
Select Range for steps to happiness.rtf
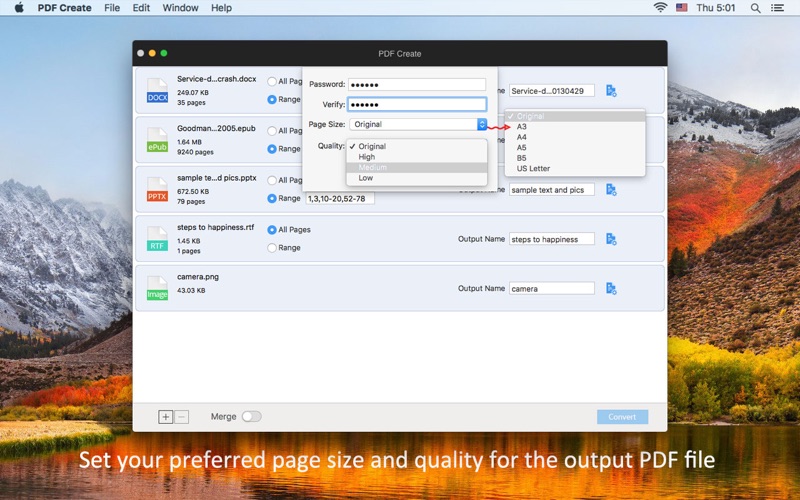tap(272, 248)
